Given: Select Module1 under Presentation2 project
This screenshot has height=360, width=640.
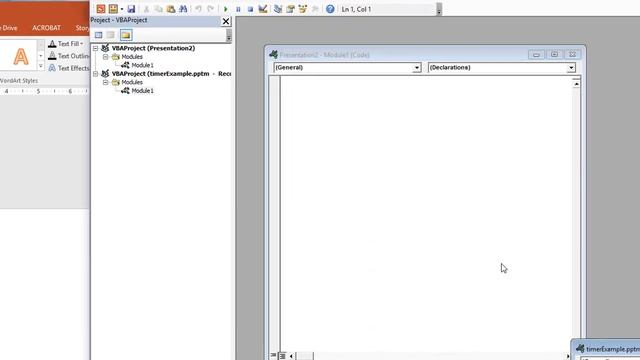Looking at the screenshot, I should coord(142,65).
